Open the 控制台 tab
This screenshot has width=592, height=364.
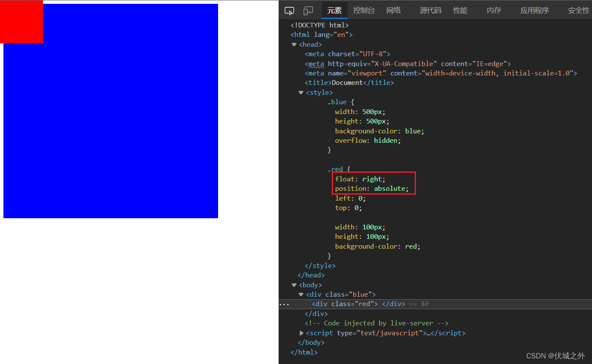pyautogui.click(x=364, y=11)
